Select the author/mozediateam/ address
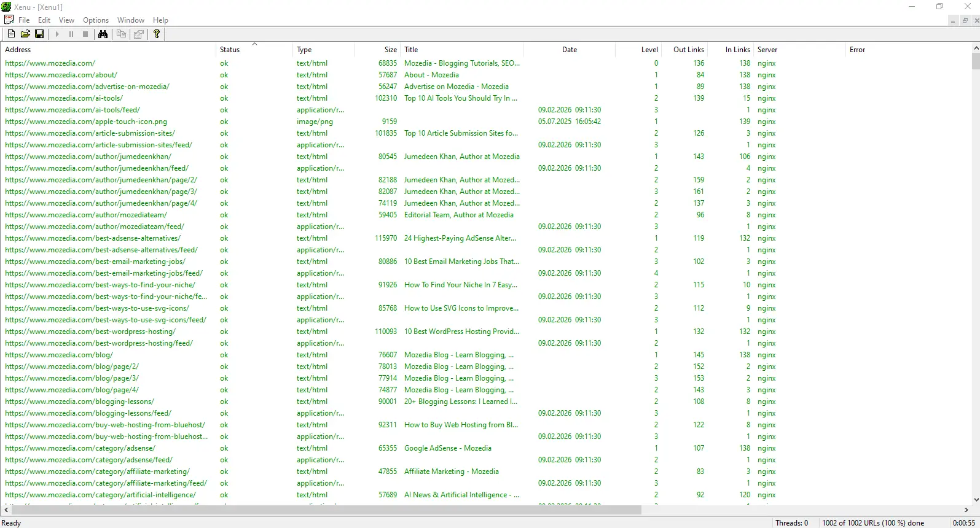The height and width of the screenshot is (528, 980). [86, 215]
